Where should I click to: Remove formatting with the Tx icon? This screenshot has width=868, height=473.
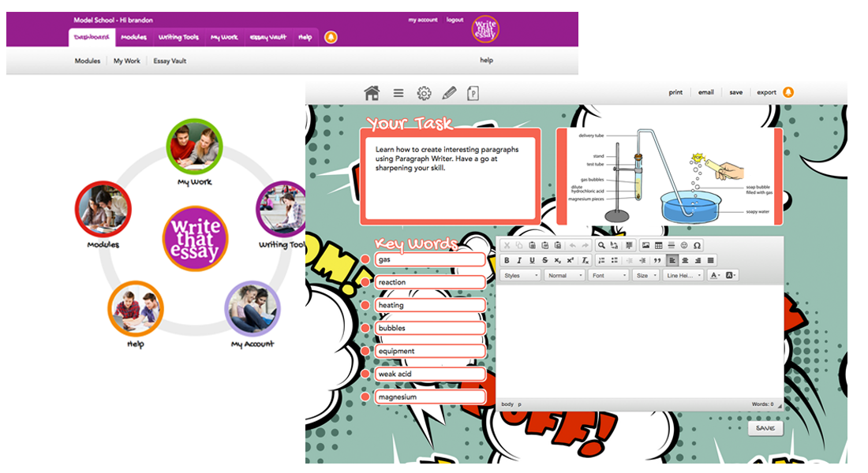pyautogui.click(x=586, y=261)
